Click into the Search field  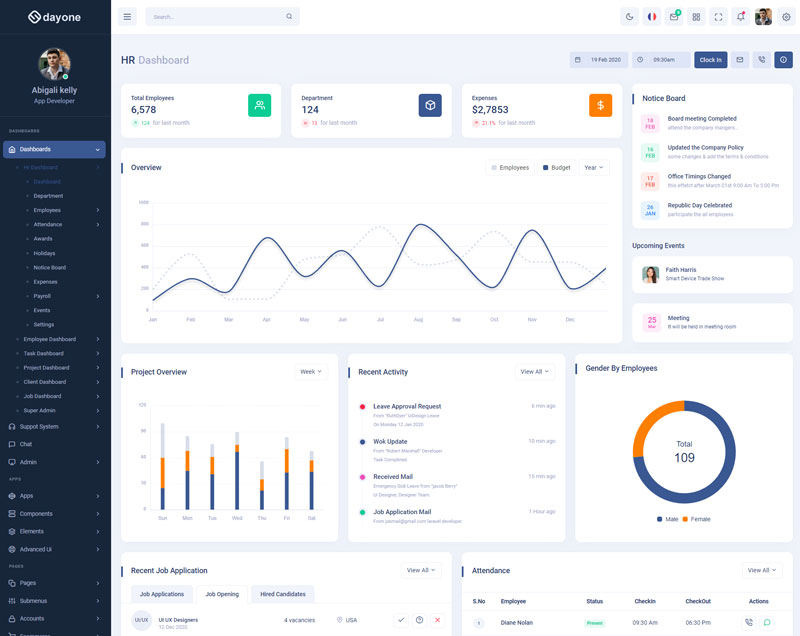click(x=215, y=17)
